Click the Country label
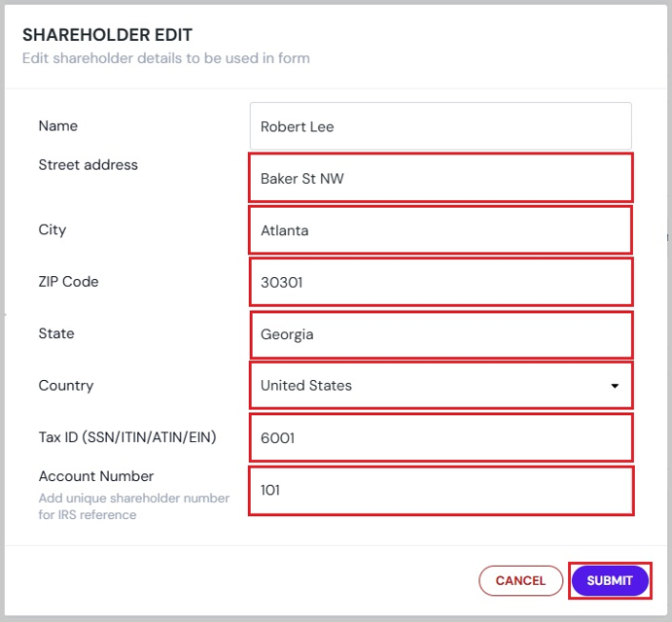Image resolution: width=672 pixels, height=622 pixels. tap(66, 386)
